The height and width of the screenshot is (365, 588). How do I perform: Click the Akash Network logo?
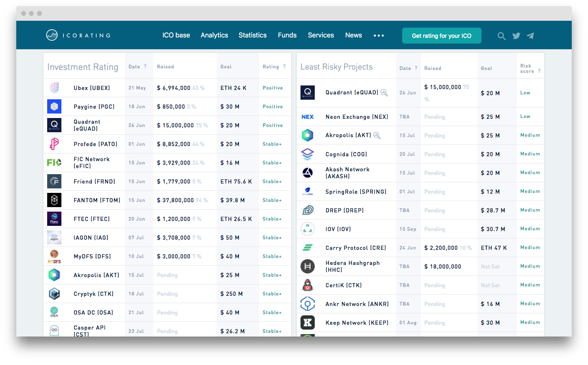coord(307,173)
